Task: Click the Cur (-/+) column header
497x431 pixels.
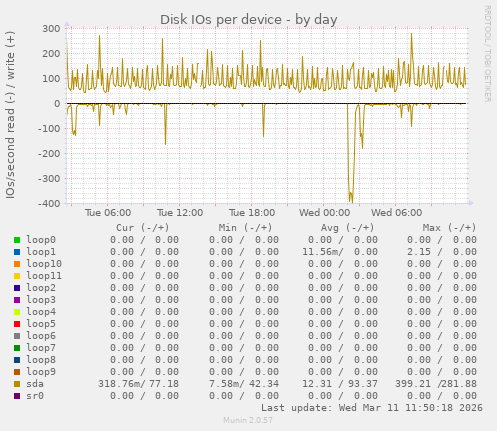Action: [143, 228]
